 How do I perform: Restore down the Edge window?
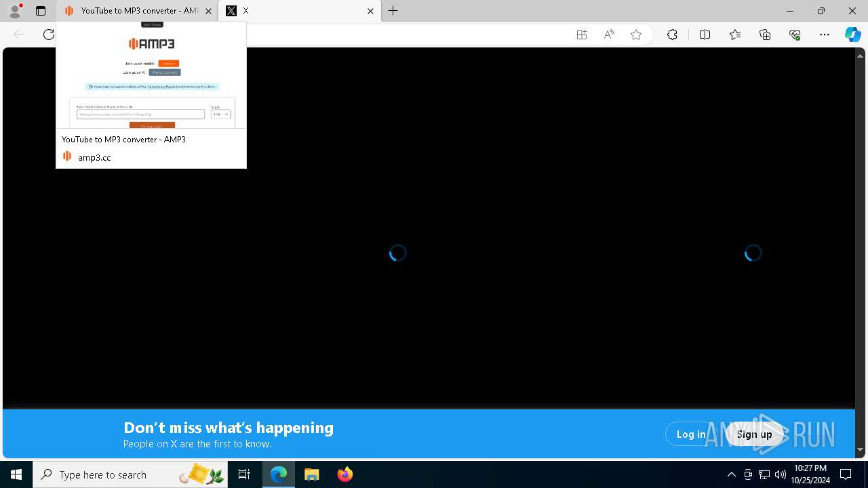[821, 11]
